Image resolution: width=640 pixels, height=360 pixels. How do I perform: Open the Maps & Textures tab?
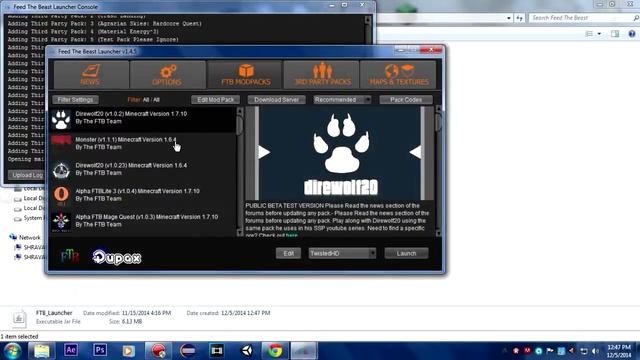pyautogui.click(x=398, y=74)
